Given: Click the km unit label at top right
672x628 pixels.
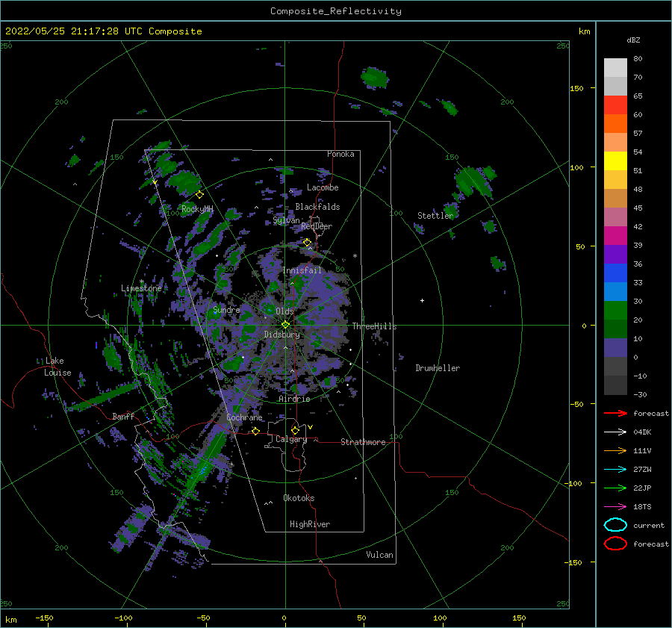Looking at the screenshot, I should 584,31.
